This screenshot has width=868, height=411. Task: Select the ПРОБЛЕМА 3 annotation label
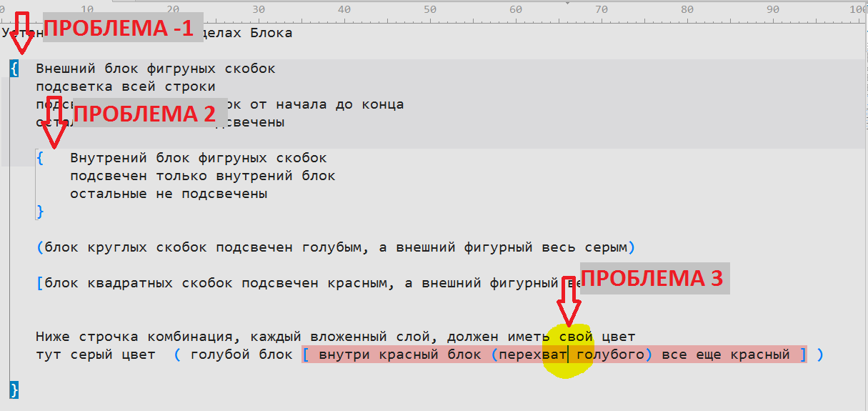(x=654, y=279)
